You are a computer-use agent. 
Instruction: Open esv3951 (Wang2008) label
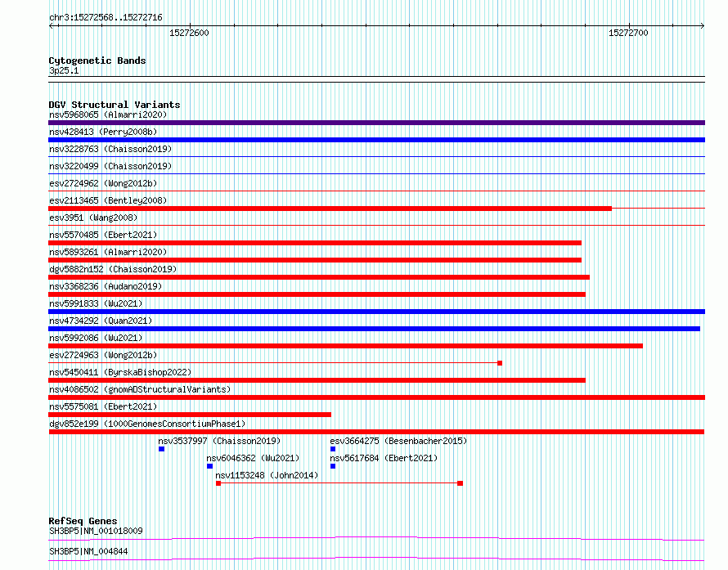[93, 218]
